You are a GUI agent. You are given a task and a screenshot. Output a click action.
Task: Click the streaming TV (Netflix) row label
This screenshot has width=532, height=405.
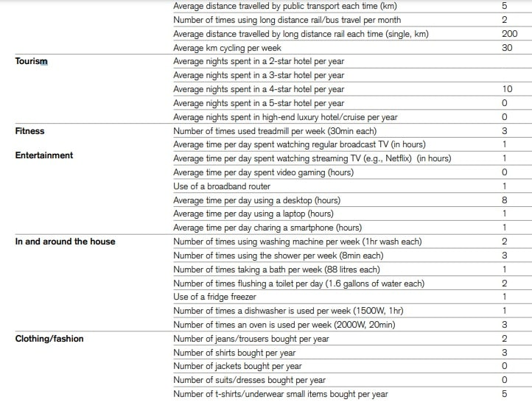(312, 158)
